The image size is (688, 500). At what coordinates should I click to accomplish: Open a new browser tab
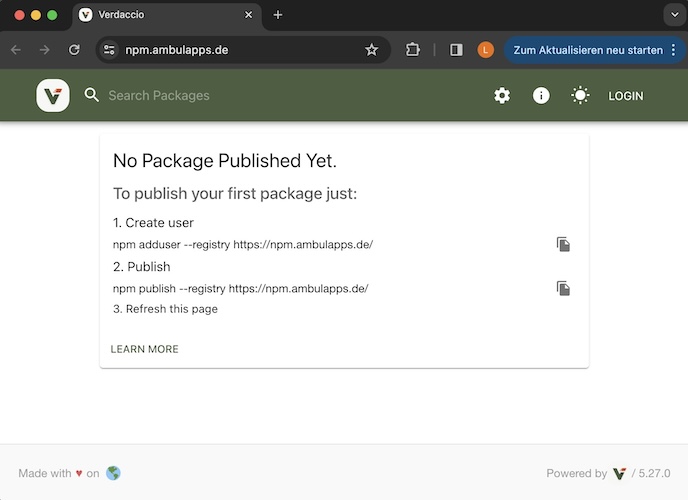(278, 15)
